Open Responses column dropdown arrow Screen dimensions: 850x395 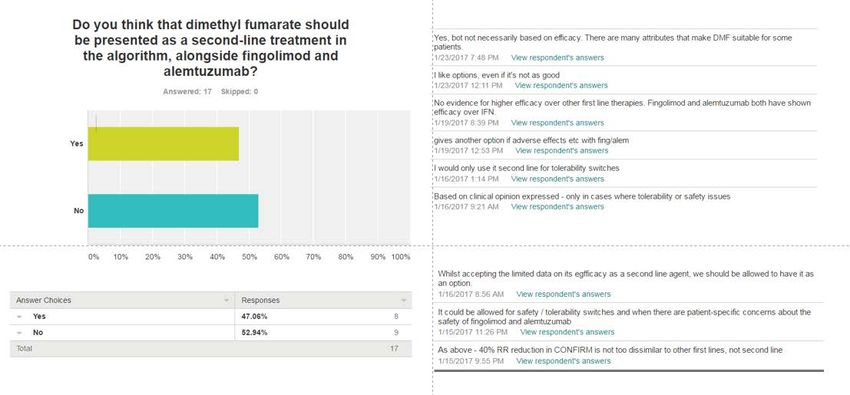click(403, 300)
